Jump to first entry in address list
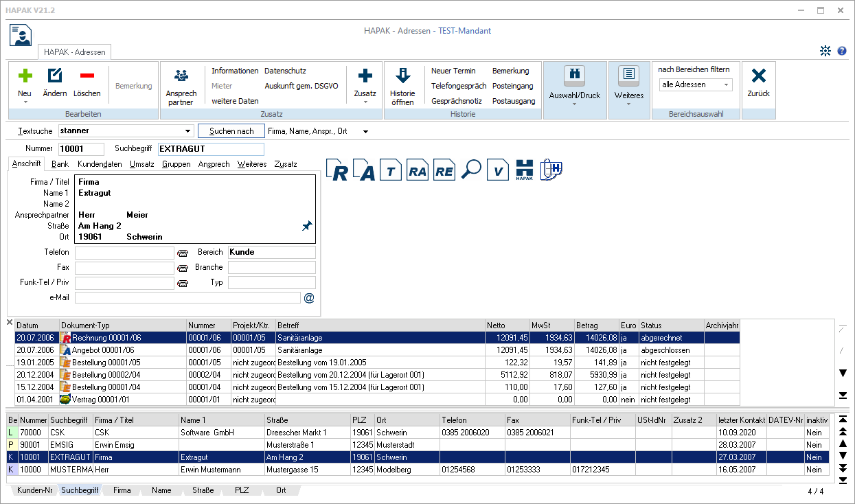Image resolution: width=855 pixels, height=504 pixels. coord(843,419)
